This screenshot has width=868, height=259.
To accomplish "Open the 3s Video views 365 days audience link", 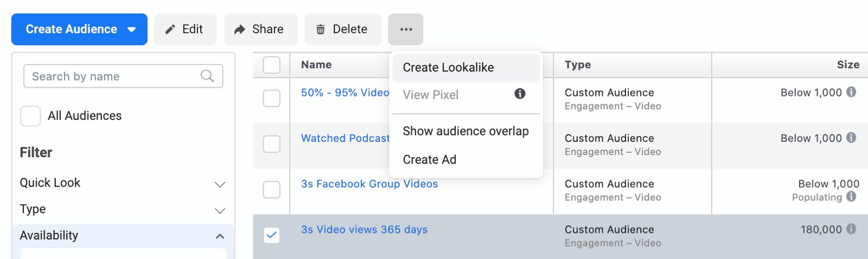I will coord(364,230).
